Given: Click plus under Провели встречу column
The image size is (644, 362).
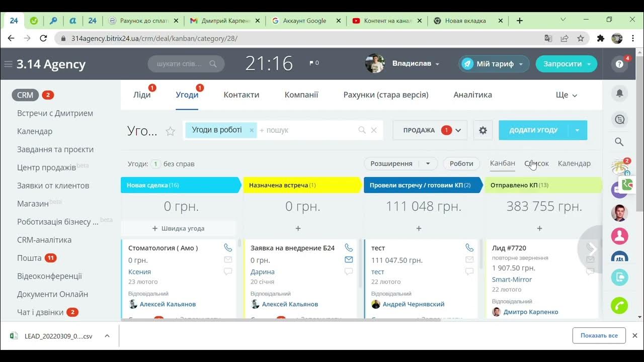Looking at the screenshot, I should pyautogui.click(x=419, y=228).
